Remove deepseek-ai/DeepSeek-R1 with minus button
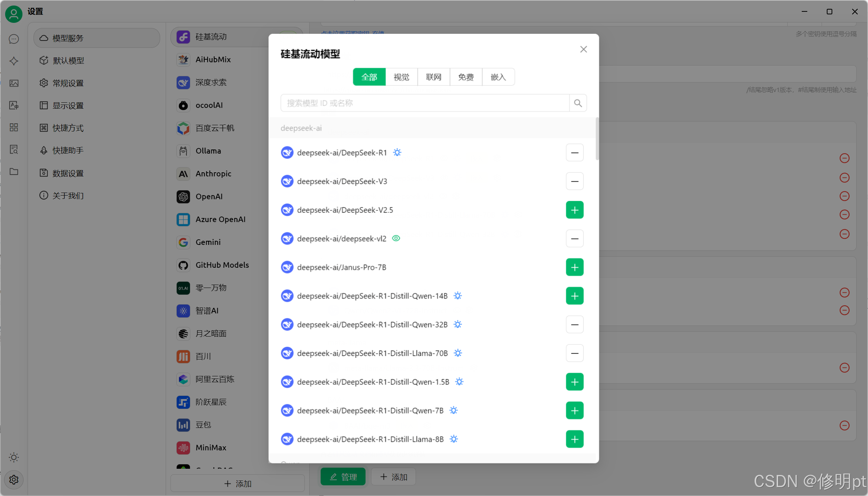 coord(574,153)
